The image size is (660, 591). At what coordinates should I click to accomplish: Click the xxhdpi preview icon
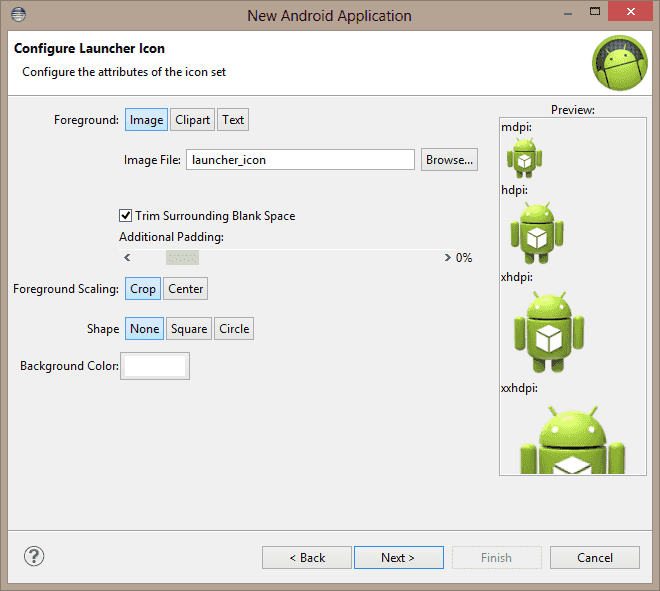click(572, 439)
